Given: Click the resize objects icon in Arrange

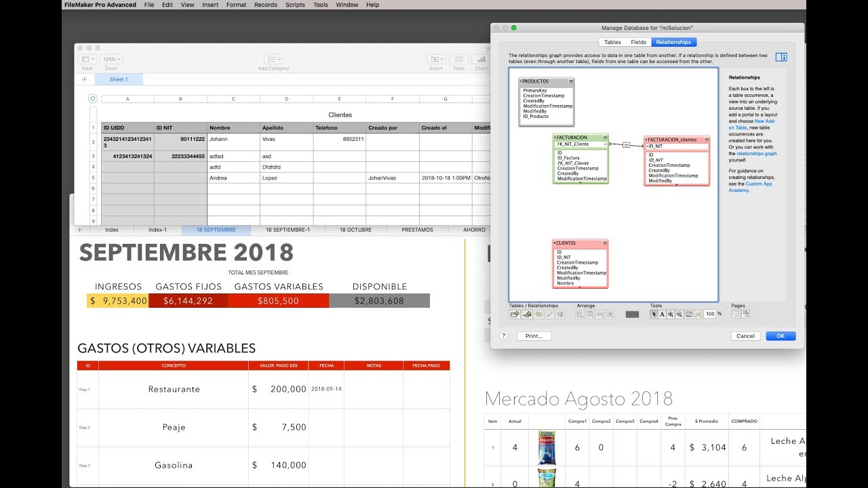Looking at the screenshot, I should tap(610, 314).
